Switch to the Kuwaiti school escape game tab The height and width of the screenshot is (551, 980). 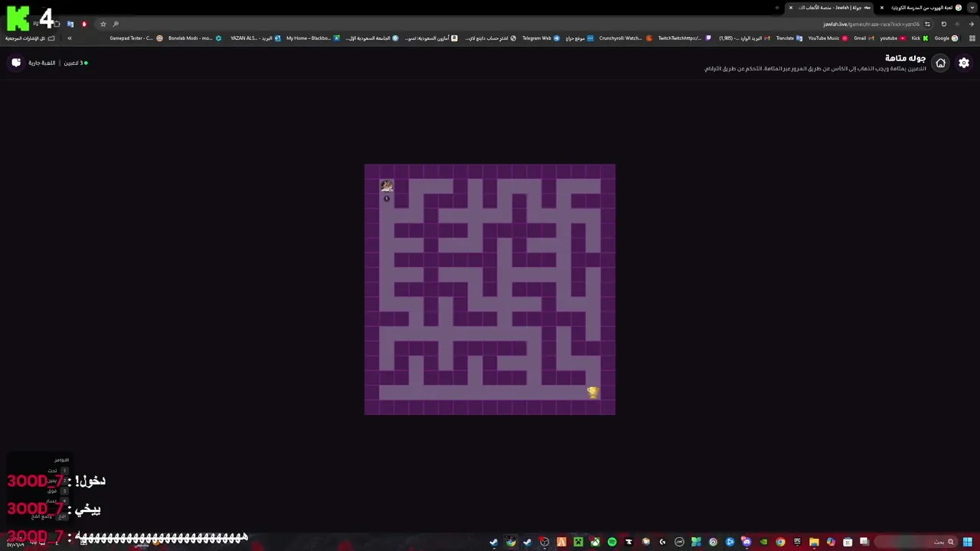[920, 8]
